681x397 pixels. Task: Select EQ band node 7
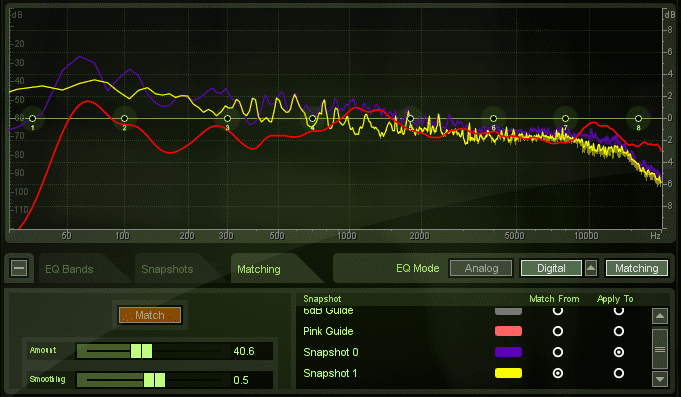pyautogui.click(x=565, y=118)
